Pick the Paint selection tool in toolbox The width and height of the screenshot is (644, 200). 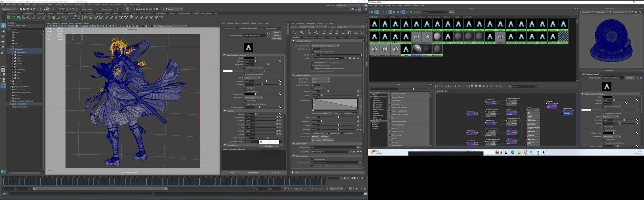(3, 36)
